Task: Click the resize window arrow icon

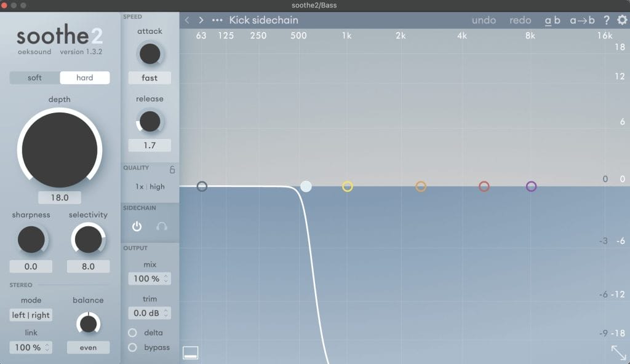Action: pyautogui.click(x=618, y=352)
